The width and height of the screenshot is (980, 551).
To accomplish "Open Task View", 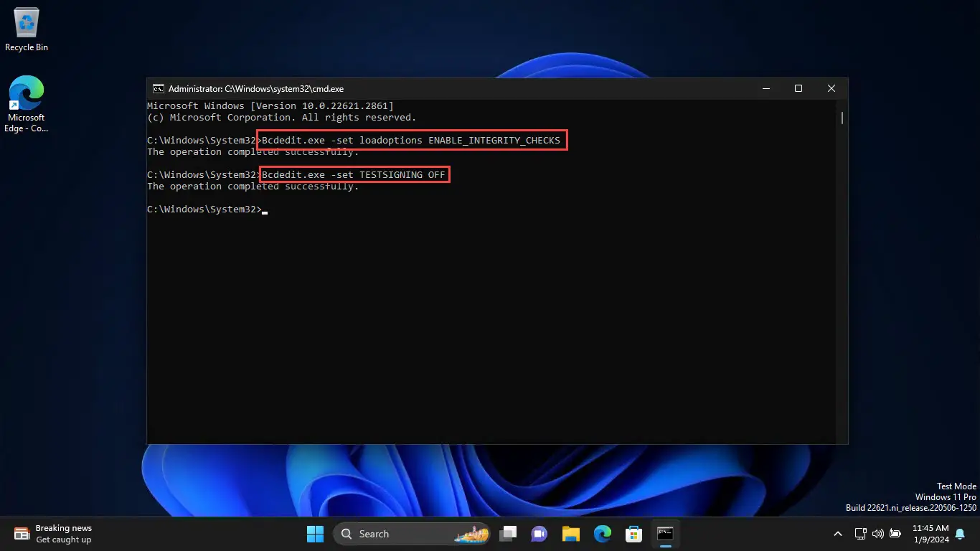I will [x=508, y=534].
